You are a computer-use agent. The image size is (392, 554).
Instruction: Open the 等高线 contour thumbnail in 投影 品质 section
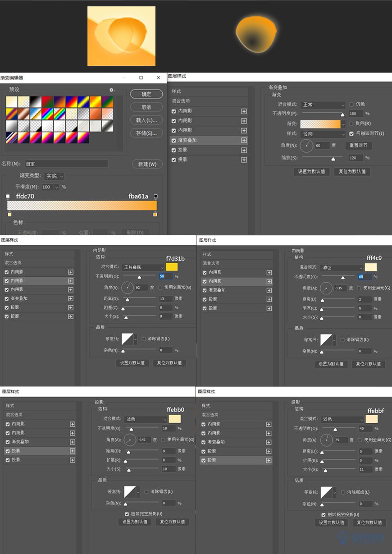point(131,491)
